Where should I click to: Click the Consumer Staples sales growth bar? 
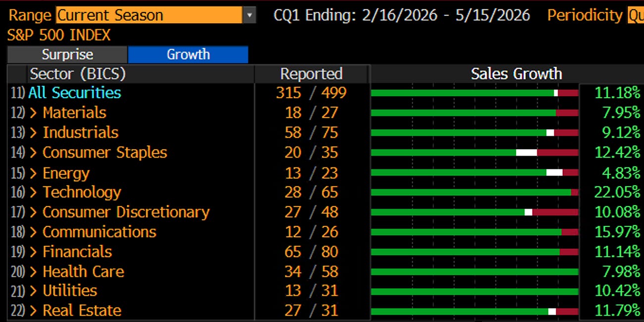(x=475, y=153)
